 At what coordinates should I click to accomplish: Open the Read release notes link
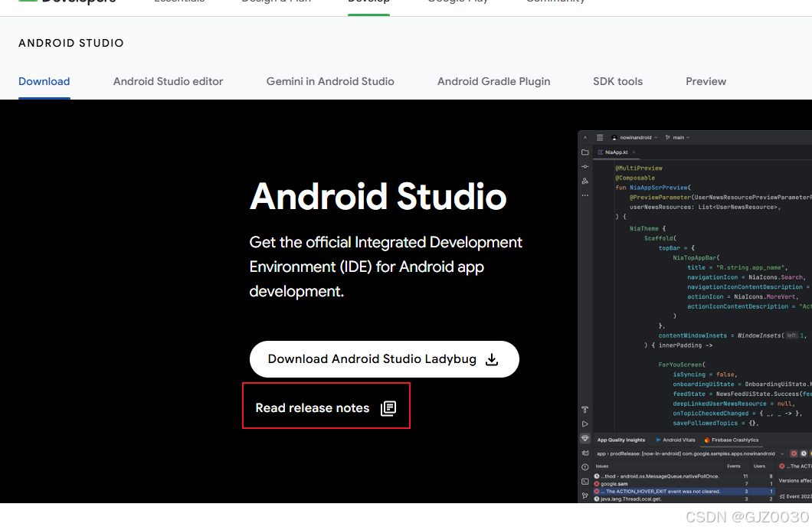pos(326,408)
